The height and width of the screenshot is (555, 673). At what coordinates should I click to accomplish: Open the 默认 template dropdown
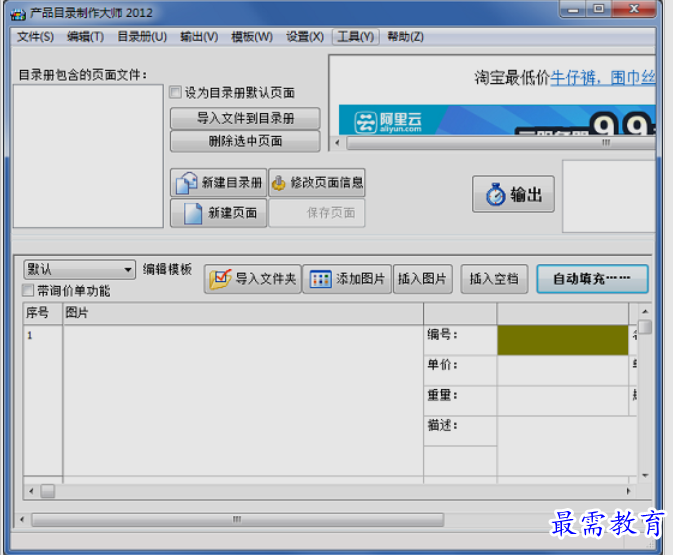(79, 270)
